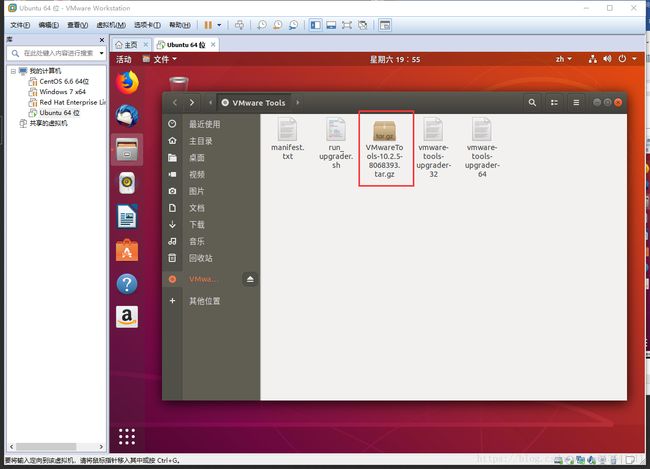The width and height of the screenshot is (650, 469).
Task: Open 回收站 in the Files sidebar
Action: pyautogui.click(x=211, y=258)
